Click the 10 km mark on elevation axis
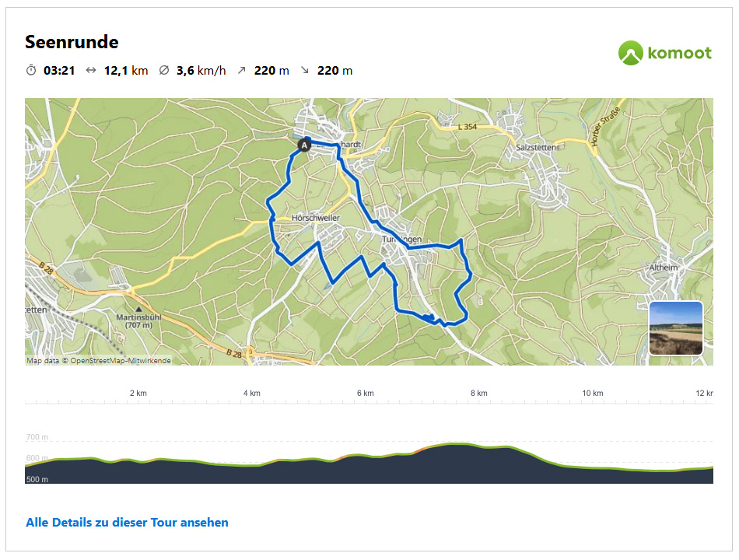This screenshot has height=560, width=739. pyautogui.click(x=593, y=394)
